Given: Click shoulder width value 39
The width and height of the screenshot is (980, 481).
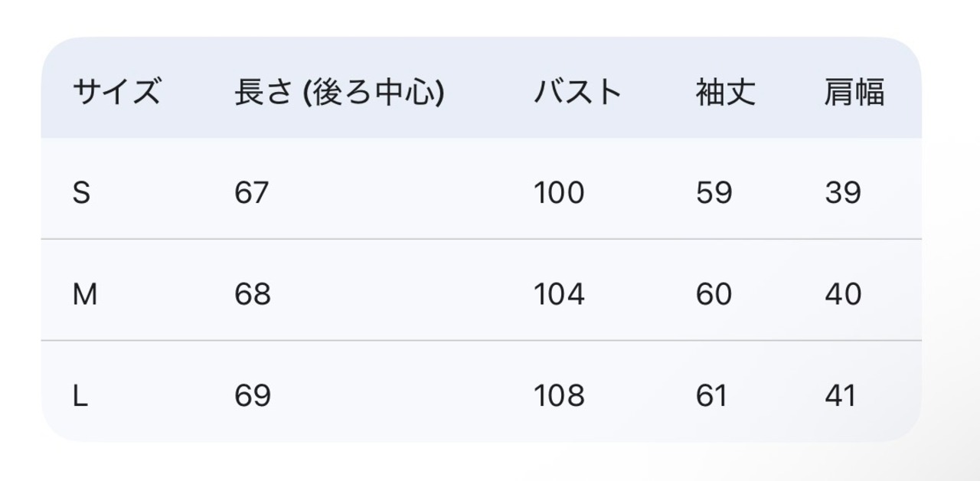Looking at the screenshot, I should point(843,192).
